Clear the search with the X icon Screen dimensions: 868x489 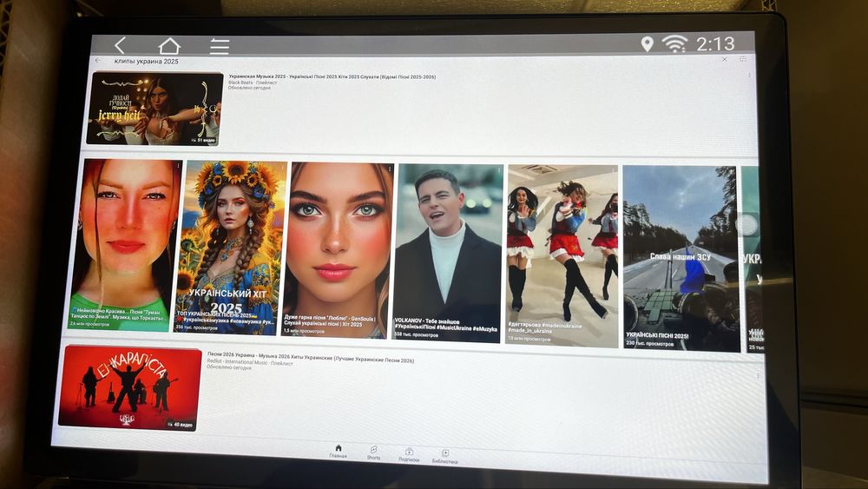pyautogui.click(x=725, y=59)
